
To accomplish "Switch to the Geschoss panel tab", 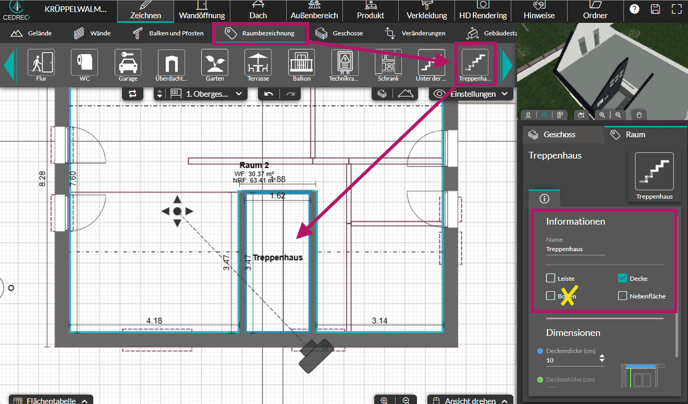I will coord(552,134).
